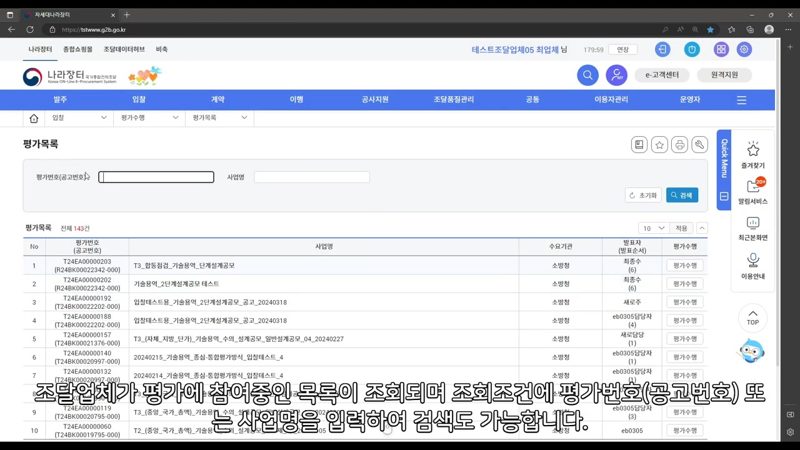
Task: Click 조달데이터허브 top link
Action: pos(124,49)
